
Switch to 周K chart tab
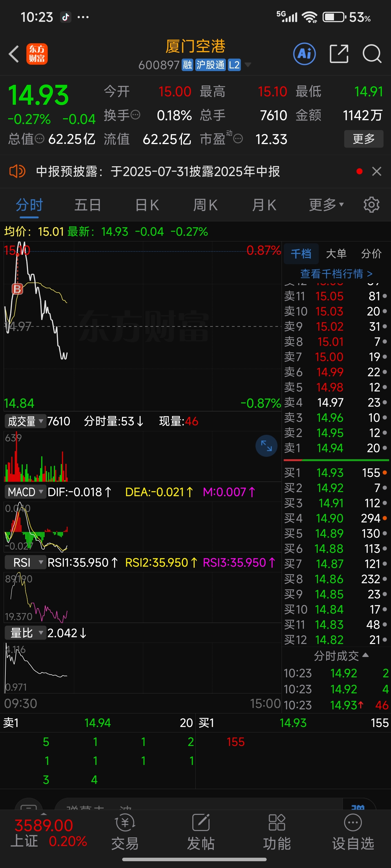(x=205, y=205)
